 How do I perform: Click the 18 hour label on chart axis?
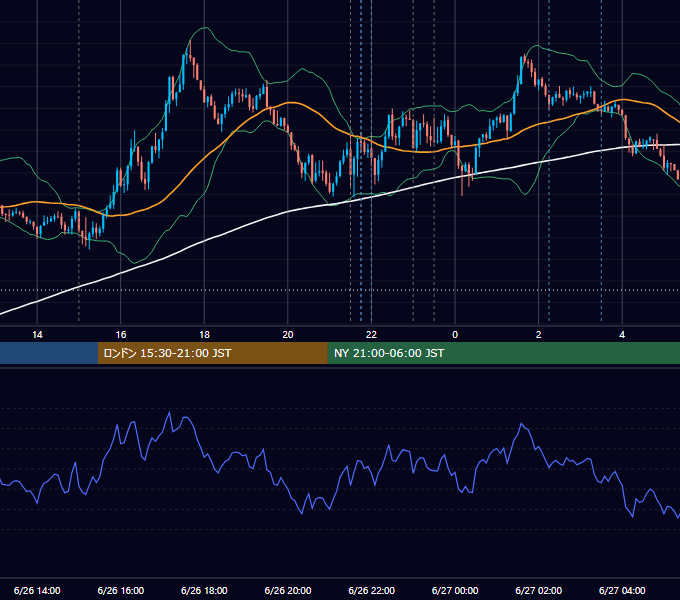point(204,335)
